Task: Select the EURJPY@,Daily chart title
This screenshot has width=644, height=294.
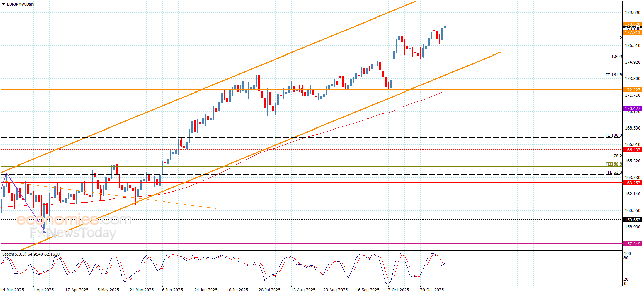Action: (x=21, y=4)
